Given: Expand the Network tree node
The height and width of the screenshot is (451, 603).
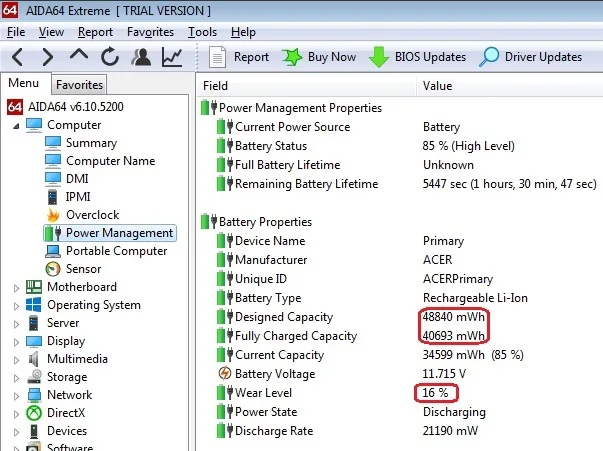Looking at the screenshot, I should tap(16, 396).
